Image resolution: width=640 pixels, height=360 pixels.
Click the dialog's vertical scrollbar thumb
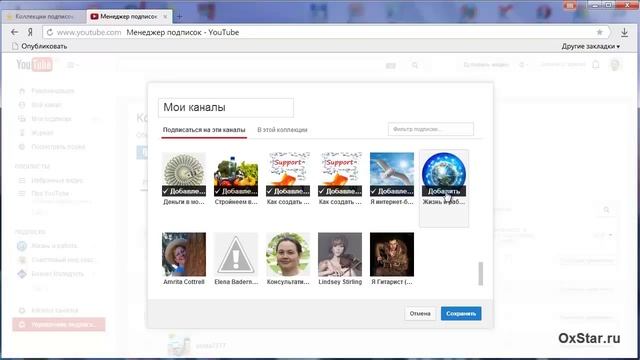pyautogui.click(x=481, y=273)
